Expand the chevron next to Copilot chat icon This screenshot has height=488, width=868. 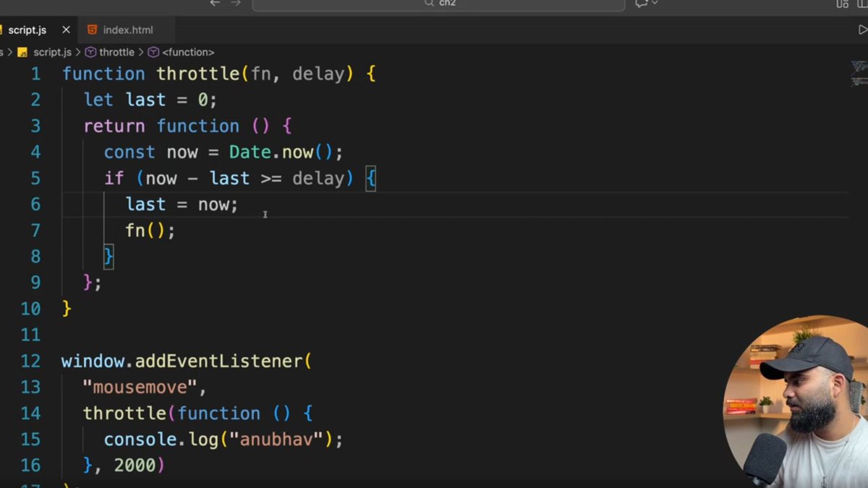655,3
